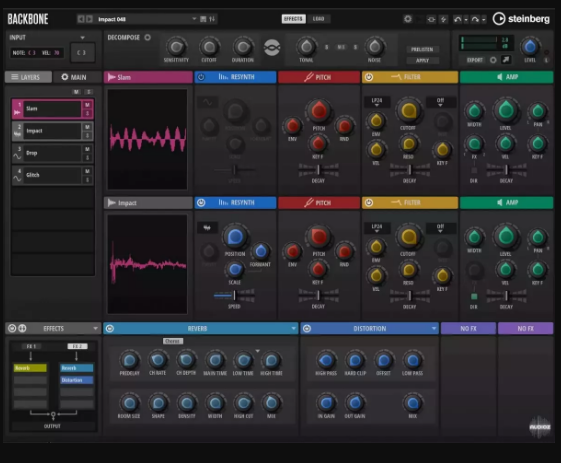This screenshot has height=463, width=561.
Task: Click the Steinberg logo
Action: coord(521,19)
